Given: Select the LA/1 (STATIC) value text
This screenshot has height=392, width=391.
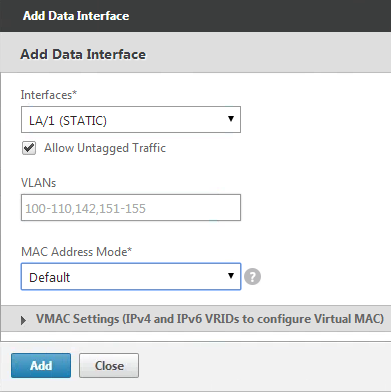Looking at the screenshot, I should 68,120.
